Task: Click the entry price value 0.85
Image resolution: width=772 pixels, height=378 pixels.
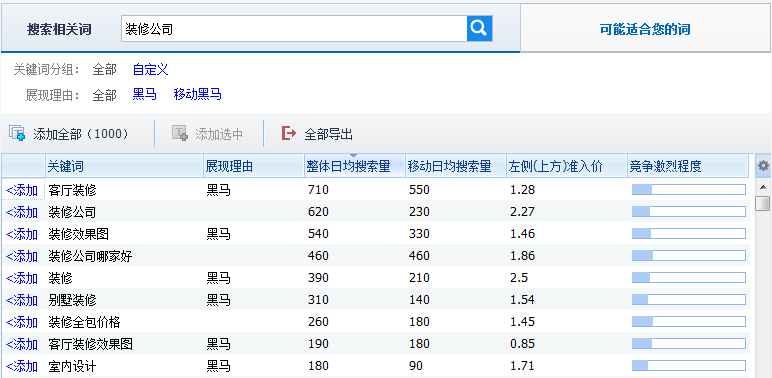Action: point(522,344)
